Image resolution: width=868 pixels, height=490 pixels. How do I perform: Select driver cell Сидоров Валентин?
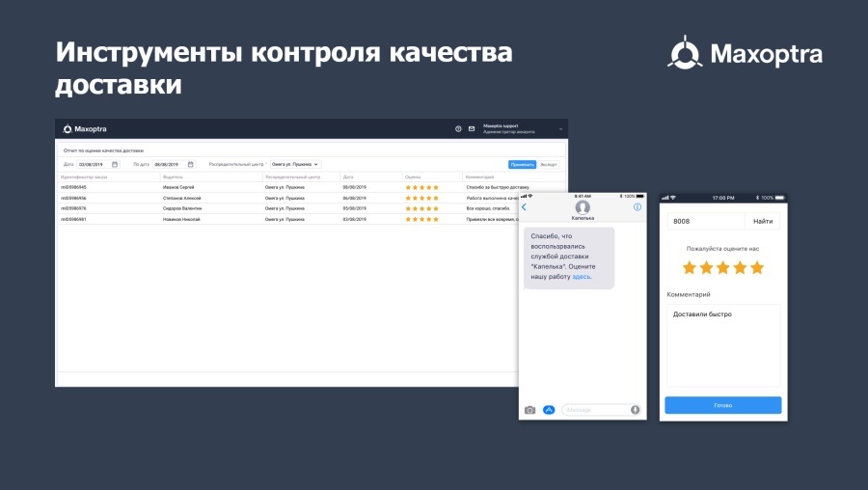pyautogui.click(x=182, y=208)
